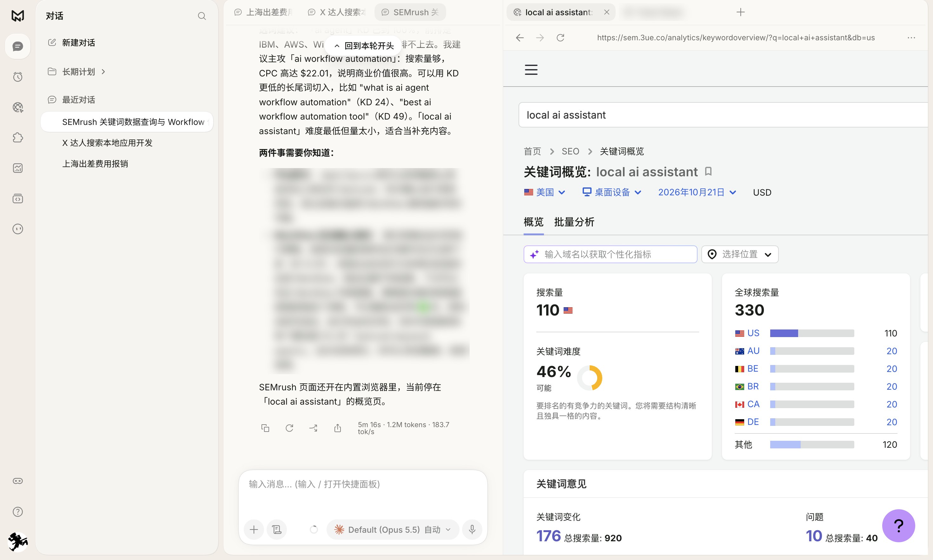Switch to the 上海出差费用 chat tab
933x560 pixels.
263,12
